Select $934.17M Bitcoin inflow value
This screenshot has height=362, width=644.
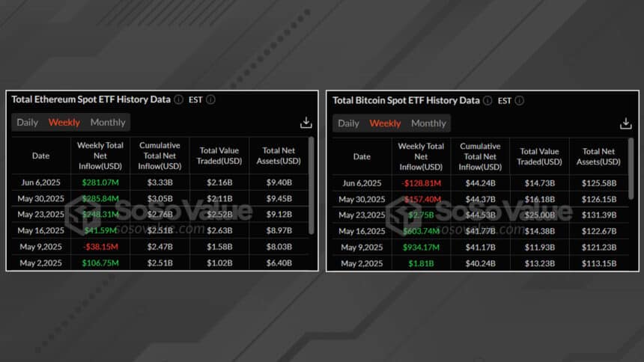[x=421, y=247]
